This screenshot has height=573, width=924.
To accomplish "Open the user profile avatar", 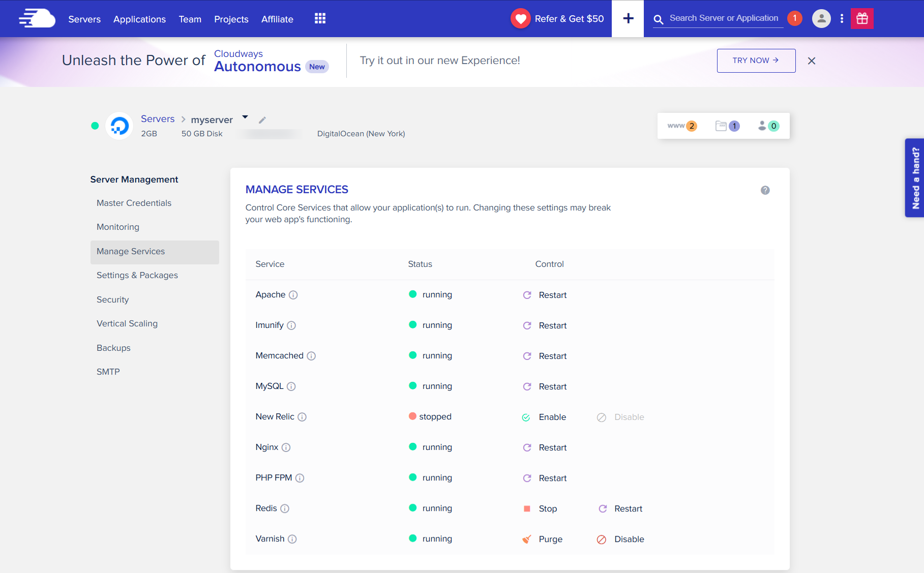I will coord(821,18).
